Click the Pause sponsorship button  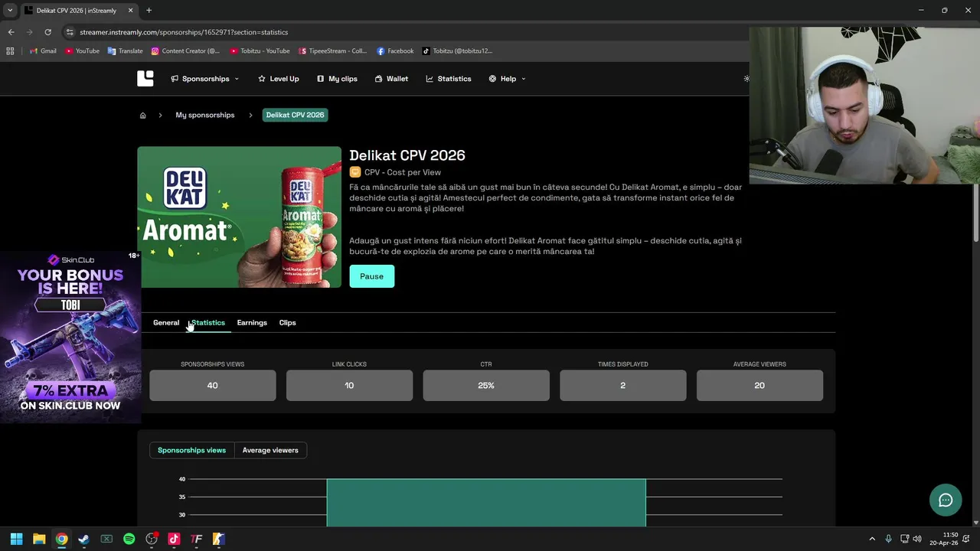point(372,276)
